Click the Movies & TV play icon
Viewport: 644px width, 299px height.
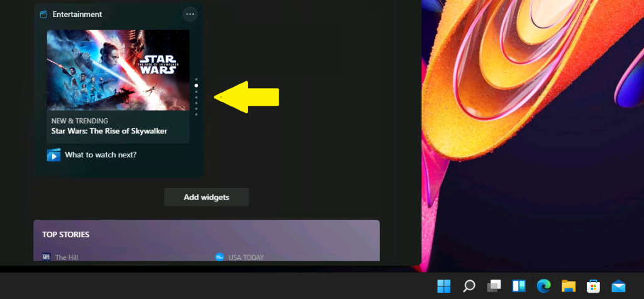tap(53, 155)
